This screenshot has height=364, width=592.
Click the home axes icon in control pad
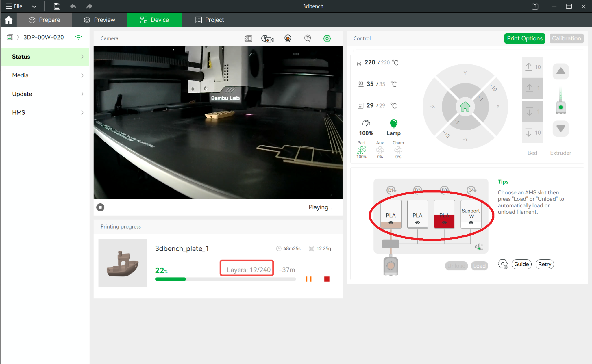pos(465,107)
